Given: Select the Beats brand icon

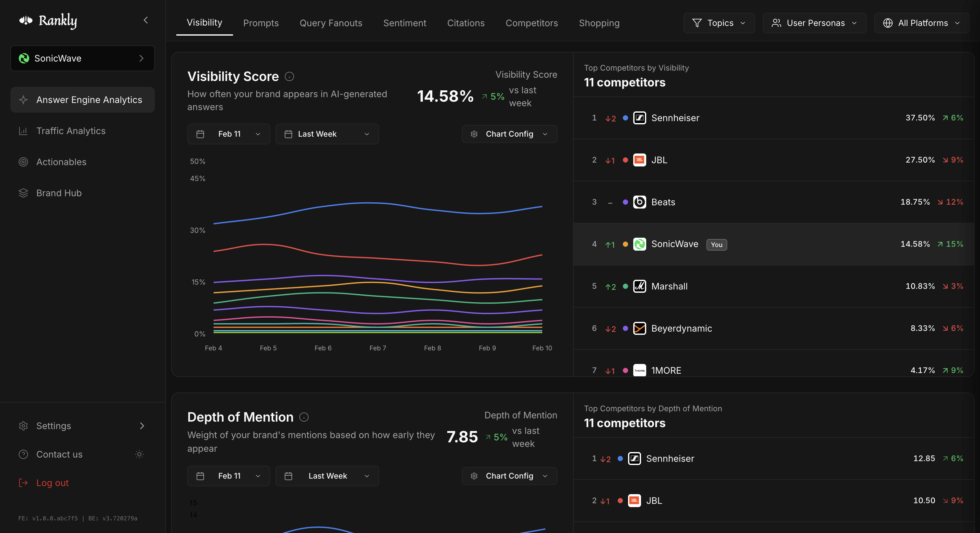Looking at the screenshot, I should pyautogui.click(x=639, y=202).
